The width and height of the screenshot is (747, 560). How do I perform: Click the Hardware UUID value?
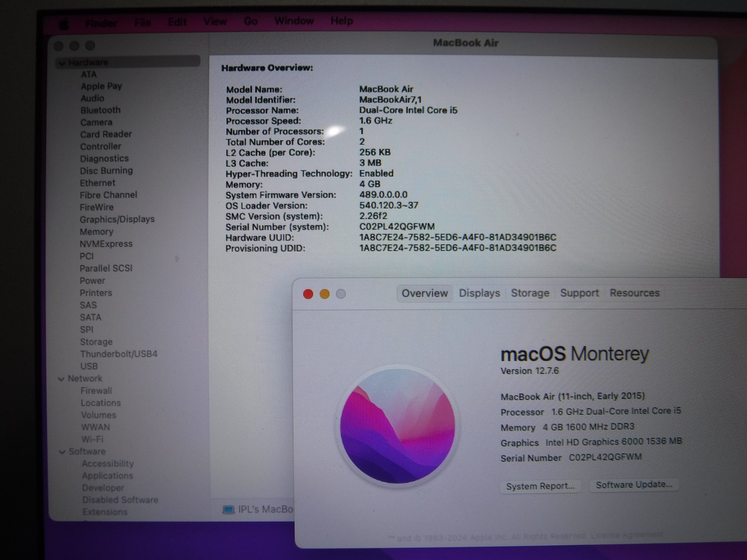(x=458, y=238)
